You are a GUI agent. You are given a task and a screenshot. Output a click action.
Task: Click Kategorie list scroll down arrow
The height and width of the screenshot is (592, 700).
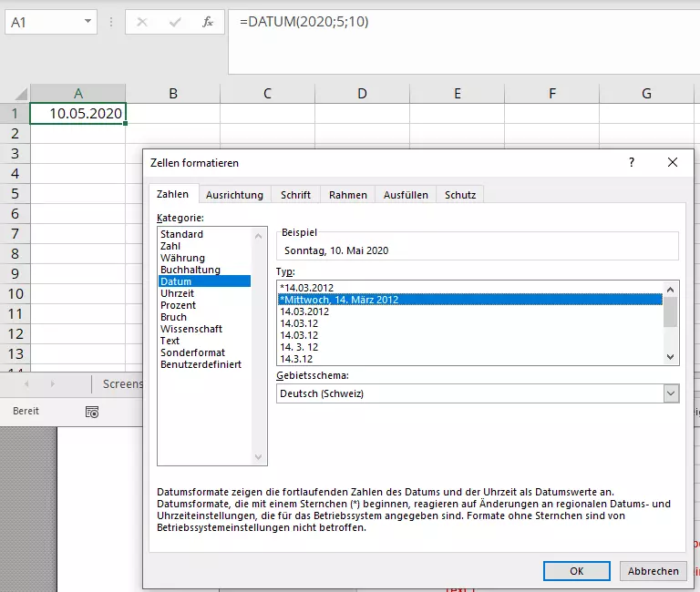pyautogui.click(x=259, y=457)
